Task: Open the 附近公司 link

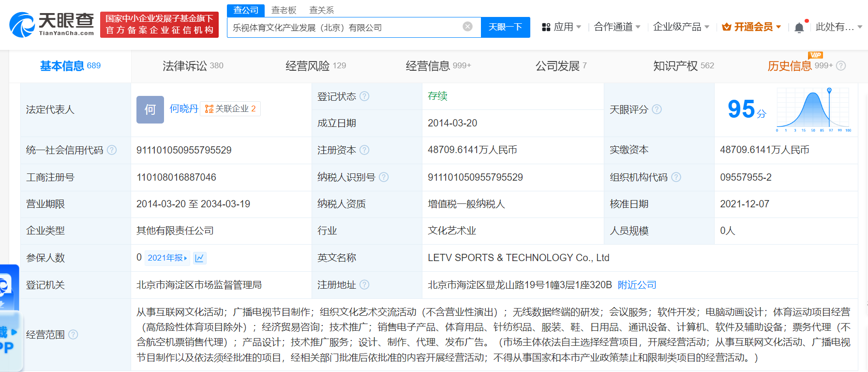Action: 637,285
